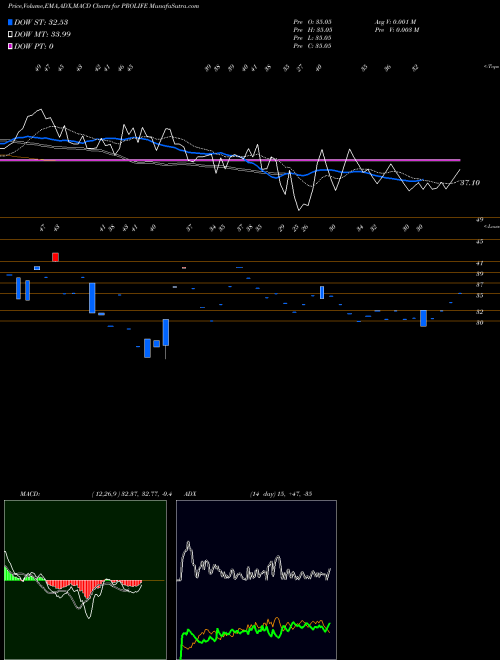Viewport: 500px width, 660px height.
Task: Click inside the dark blue ADX chart
Action: click(x=256, y=580)
